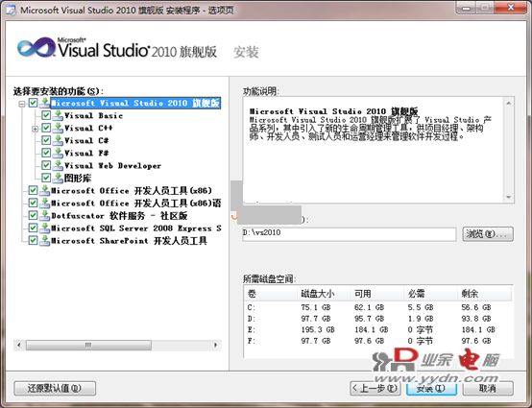Click install icon beside SharePoint 开发人员工具

(44, 241)
